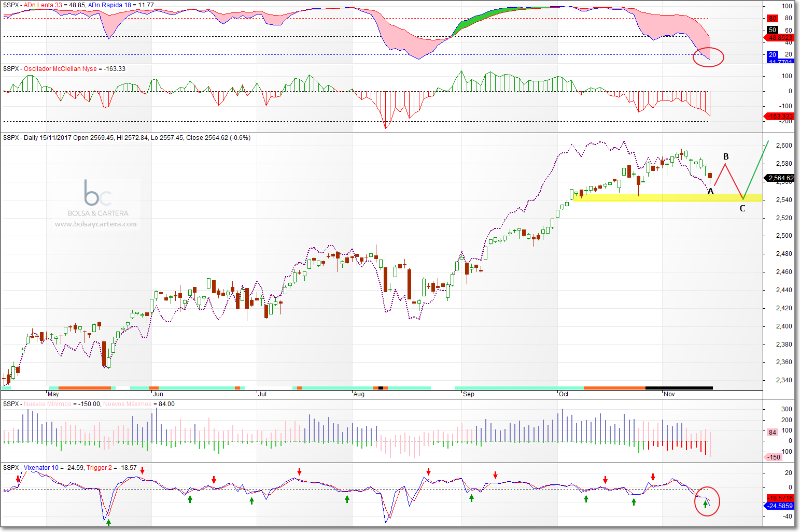The image size is (800, 532).
Task: Click the 'Oct' label on the time axis
Action: coord(564,394)
